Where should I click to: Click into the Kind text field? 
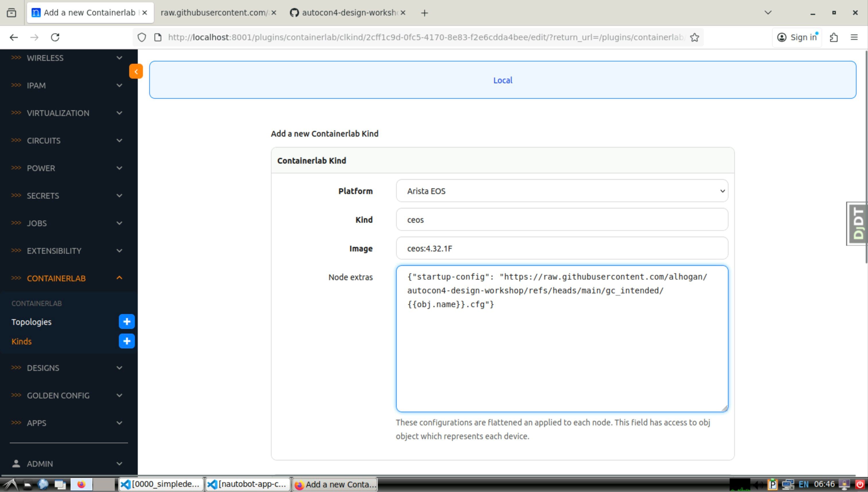click(561, 220)
